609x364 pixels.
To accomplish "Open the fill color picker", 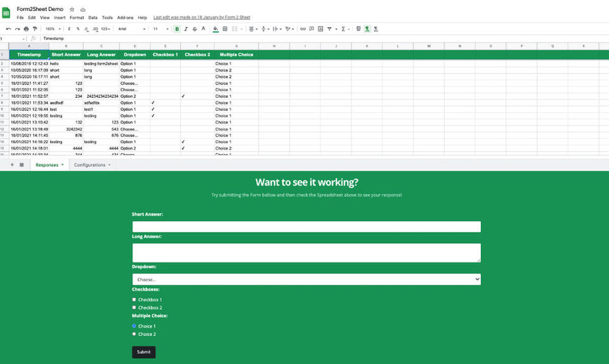I will tap(216, 29).
